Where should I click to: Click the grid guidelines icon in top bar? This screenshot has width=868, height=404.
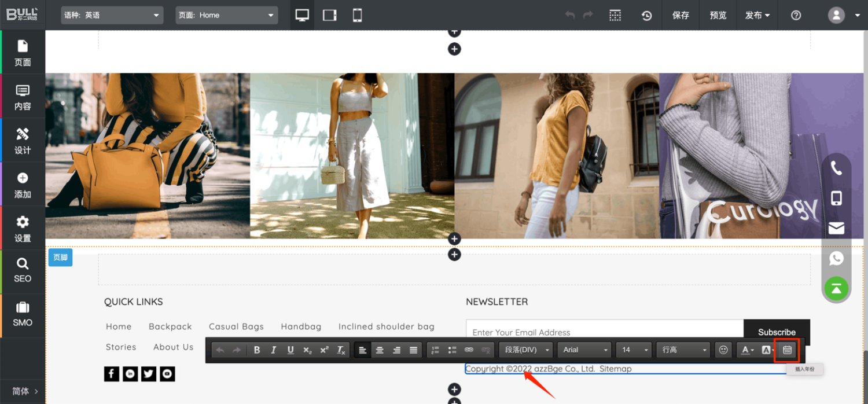click(x=615, y=16)
